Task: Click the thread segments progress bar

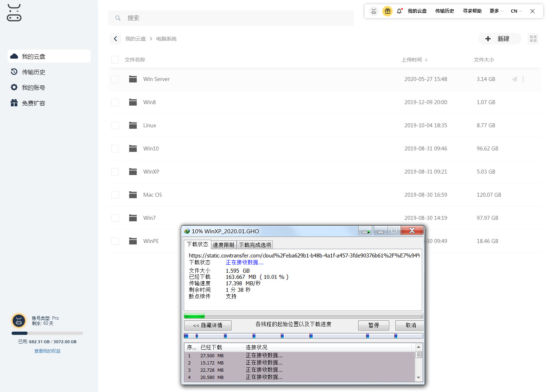Action: coord(304,336)
